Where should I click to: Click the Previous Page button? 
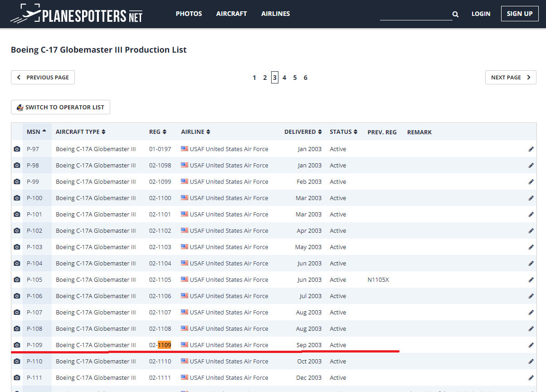[x=43, y=78]
